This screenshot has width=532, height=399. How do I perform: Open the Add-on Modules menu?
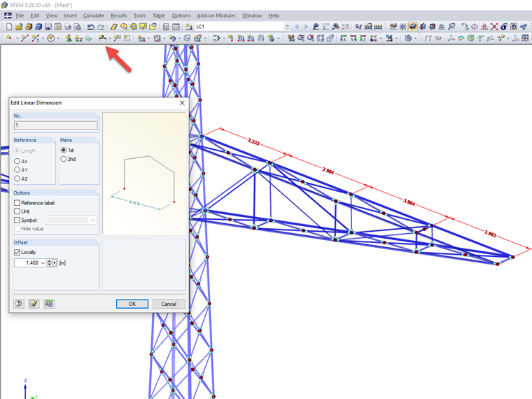[x=216, y=15]
